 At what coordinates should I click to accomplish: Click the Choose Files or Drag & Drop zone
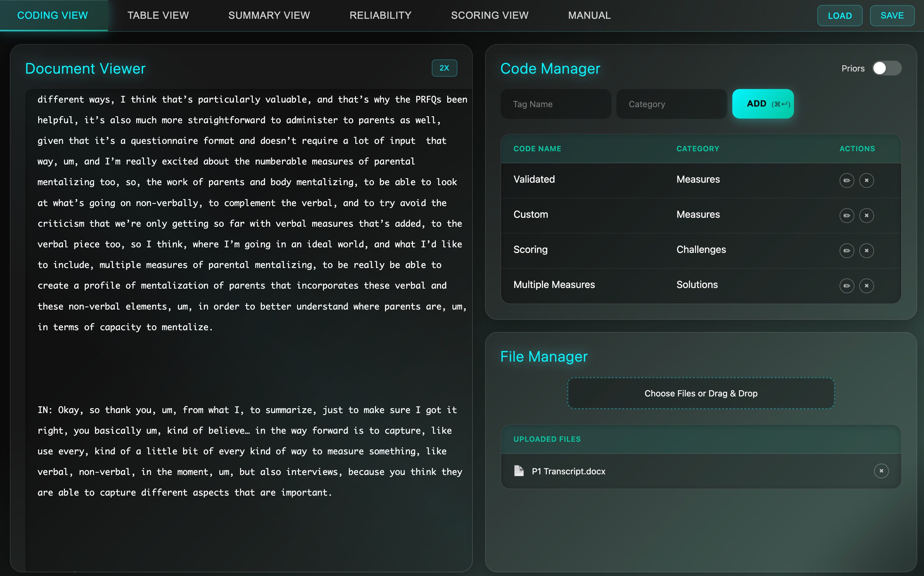coord(701,393)
